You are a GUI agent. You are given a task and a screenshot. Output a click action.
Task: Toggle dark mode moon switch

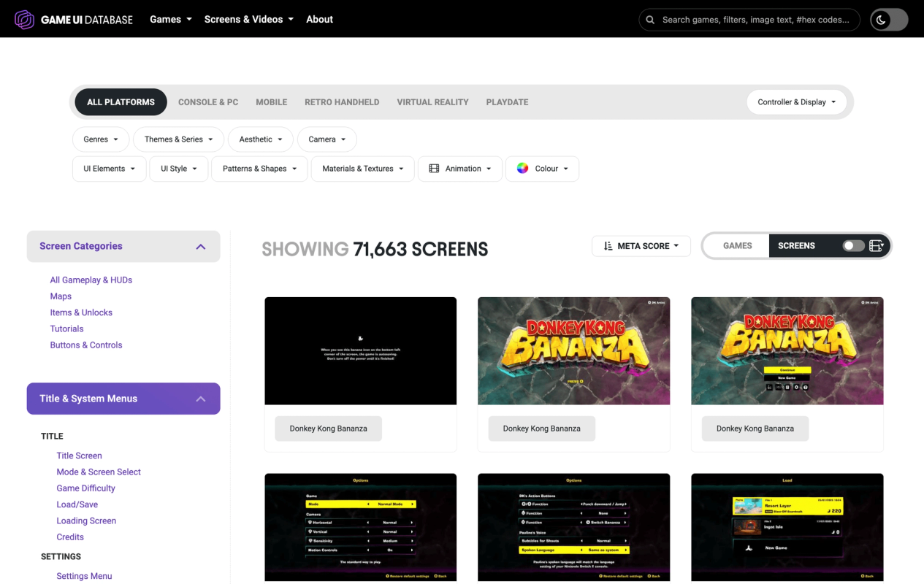pos(889,20)
